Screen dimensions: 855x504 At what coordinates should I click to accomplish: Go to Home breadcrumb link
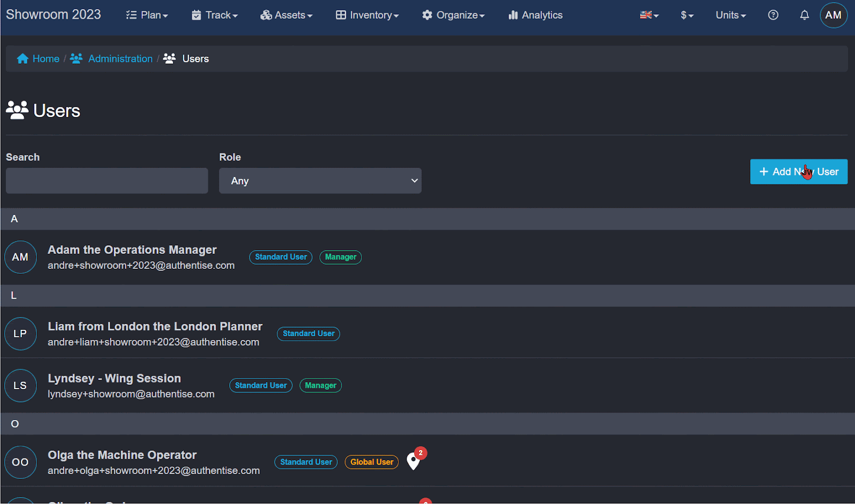(46, 59)
